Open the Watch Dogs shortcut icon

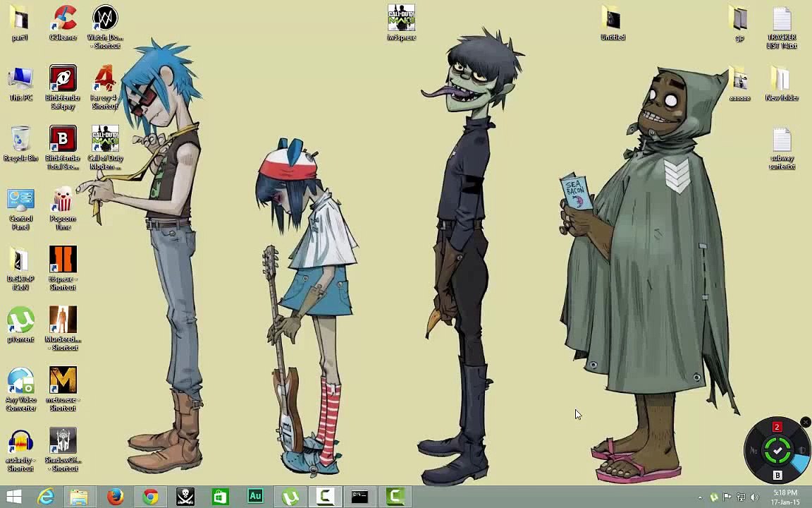pos(105,20)
